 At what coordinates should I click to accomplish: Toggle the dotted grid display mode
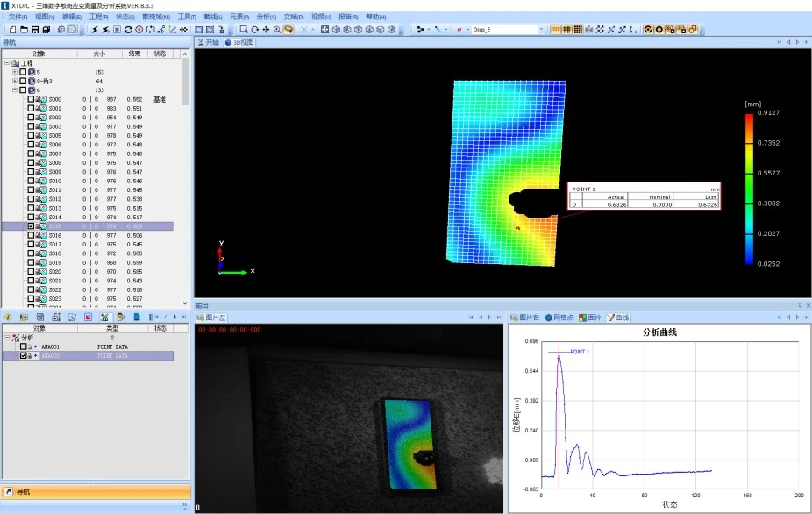tap(556, 30)
